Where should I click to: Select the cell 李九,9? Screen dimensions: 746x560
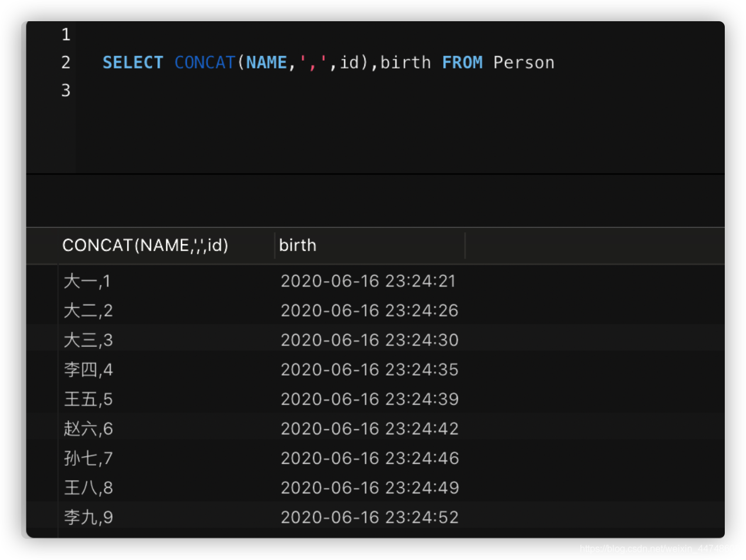click(x=88, y=517)
